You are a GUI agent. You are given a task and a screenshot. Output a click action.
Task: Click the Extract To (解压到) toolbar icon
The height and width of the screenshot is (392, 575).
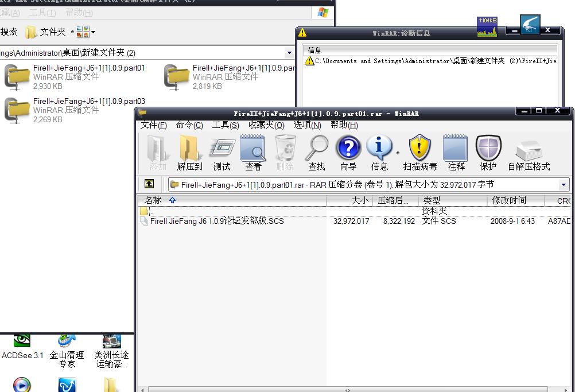pyautogui.click(x=189, y=153)
